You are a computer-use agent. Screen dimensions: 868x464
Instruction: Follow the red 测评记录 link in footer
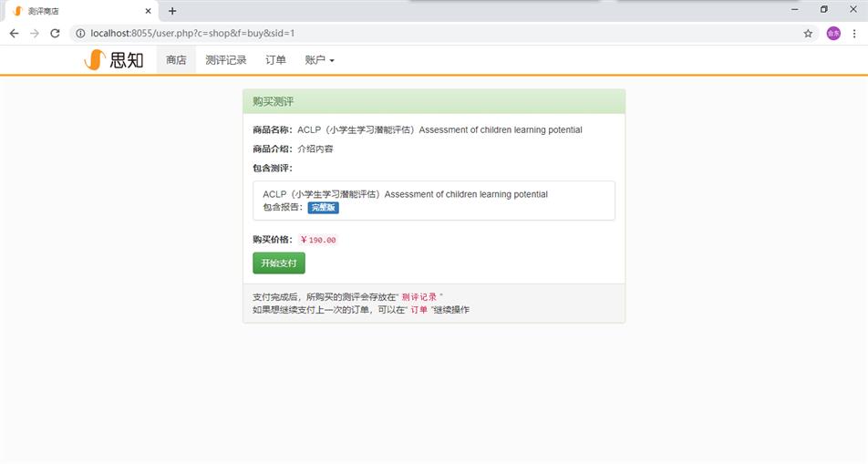tap(419, 297)
